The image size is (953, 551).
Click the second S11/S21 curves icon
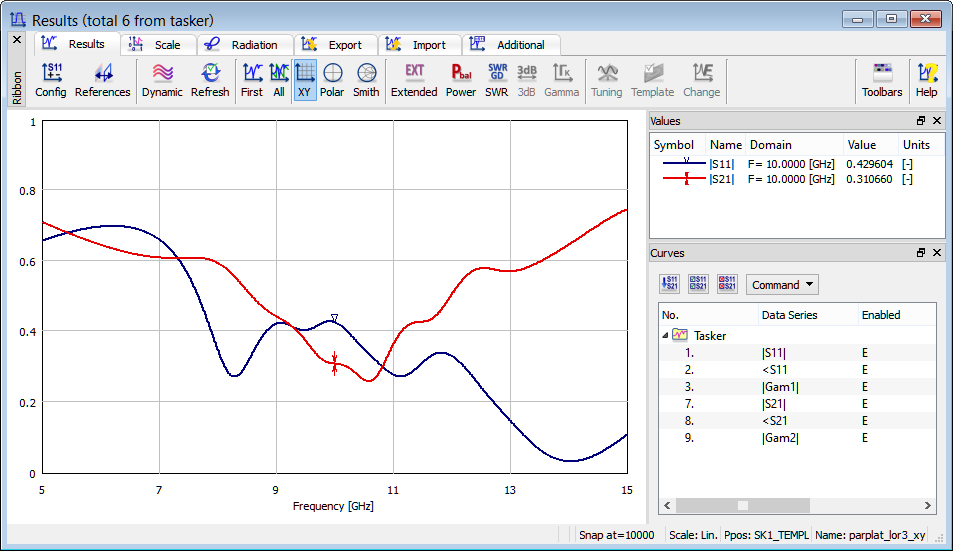pos(698,284)
